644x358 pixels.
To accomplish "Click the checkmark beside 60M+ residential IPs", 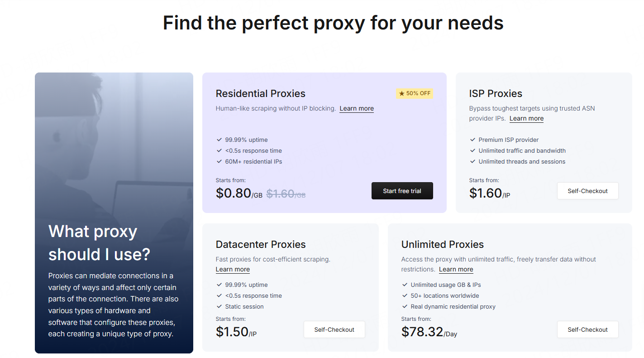I will click(x=219, y=162).
